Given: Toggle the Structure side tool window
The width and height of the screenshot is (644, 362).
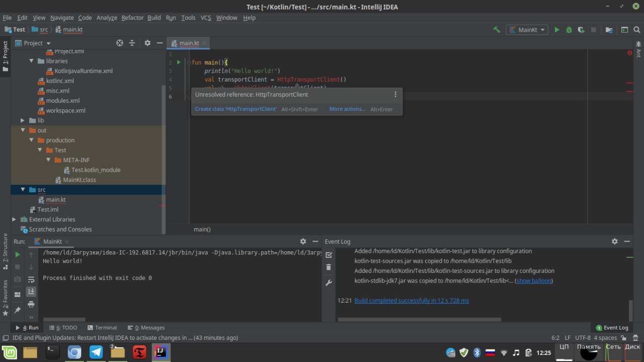Looking at the screenshot, I should click(x=5, y=251).
